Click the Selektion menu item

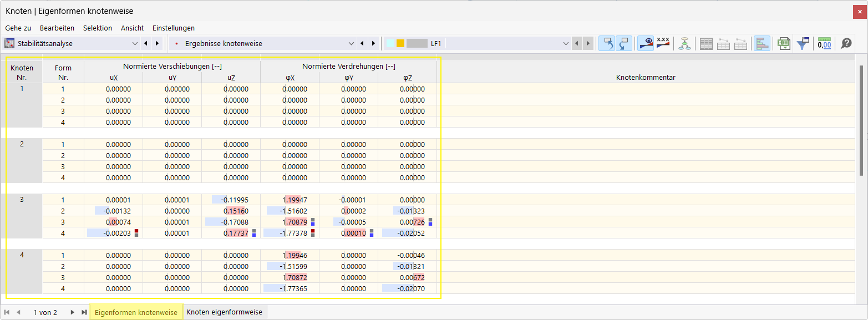coord(97,28)
